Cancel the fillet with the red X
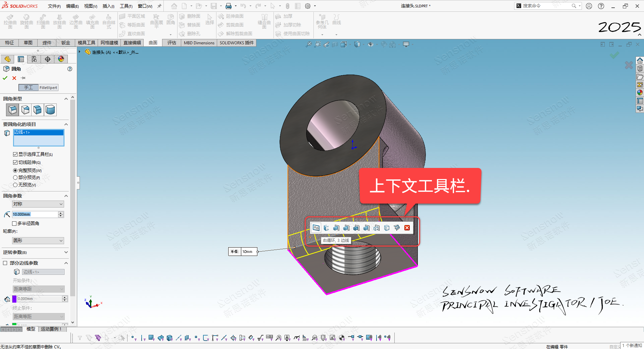644x349 pixels. point(14,78)
